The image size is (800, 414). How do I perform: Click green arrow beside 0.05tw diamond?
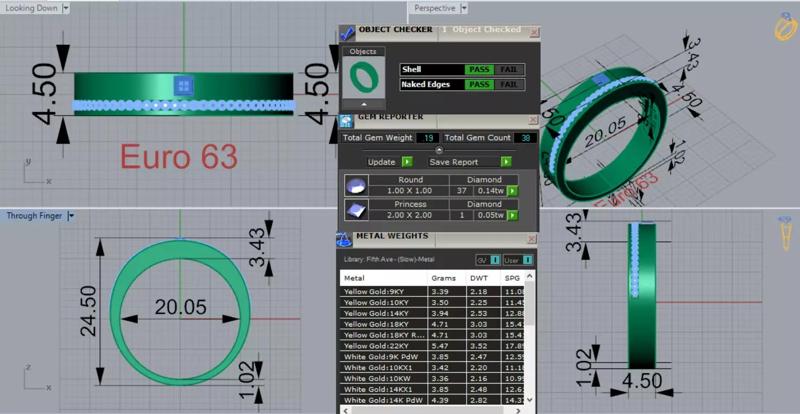512,215
